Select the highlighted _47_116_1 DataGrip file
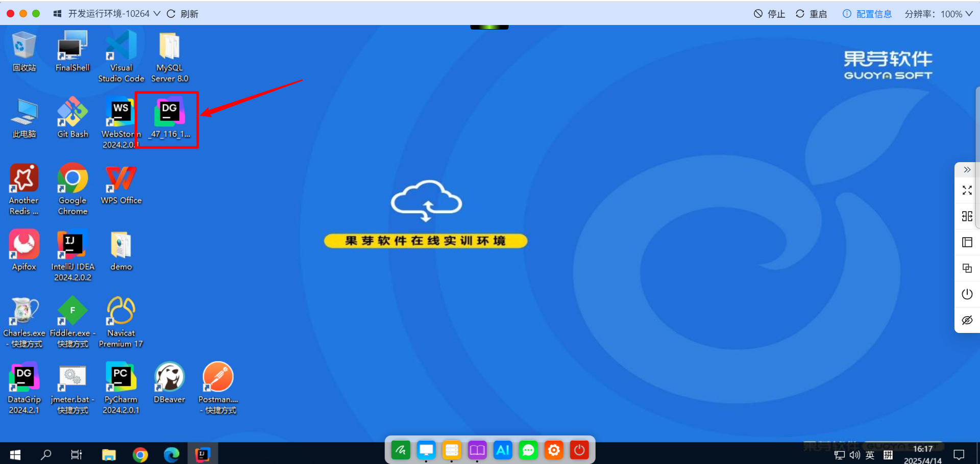 point(169,118)
